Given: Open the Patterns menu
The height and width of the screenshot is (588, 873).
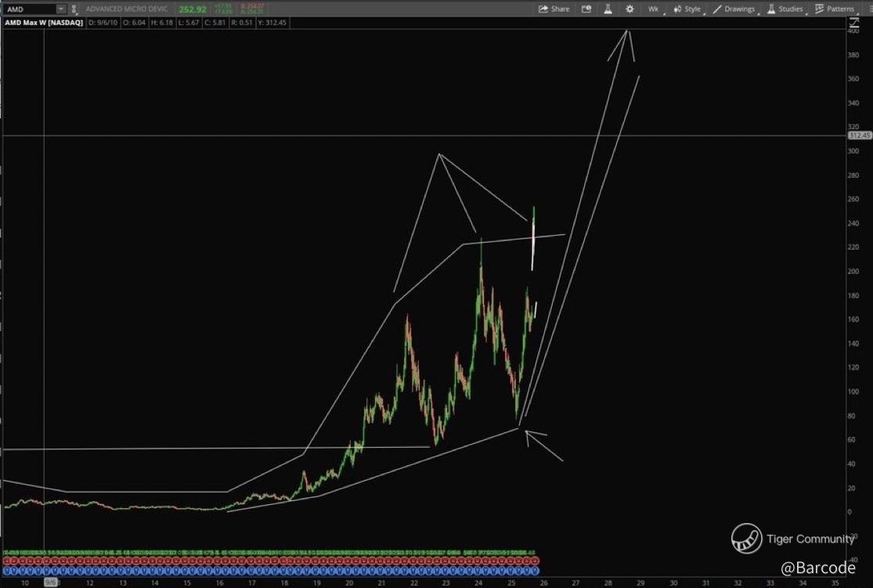Looking at the screenshot, I should (x=835, y=9).
